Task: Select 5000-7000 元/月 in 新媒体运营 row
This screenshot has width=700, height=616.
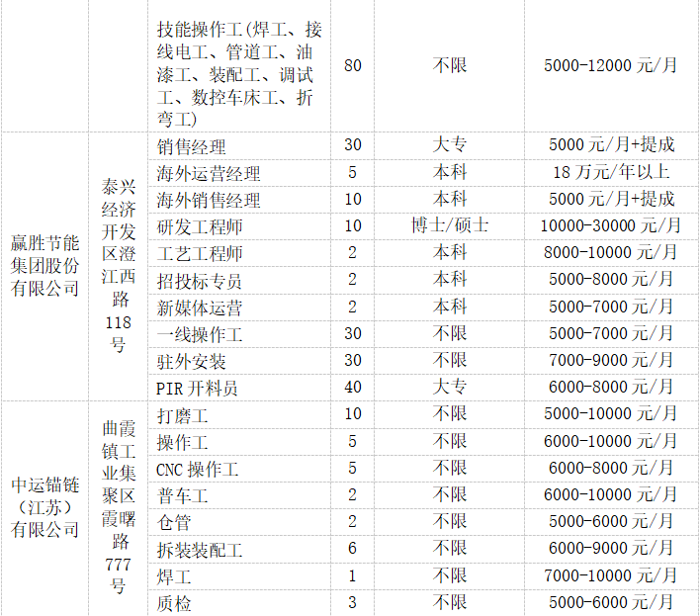Action: [x=611, y=307]
